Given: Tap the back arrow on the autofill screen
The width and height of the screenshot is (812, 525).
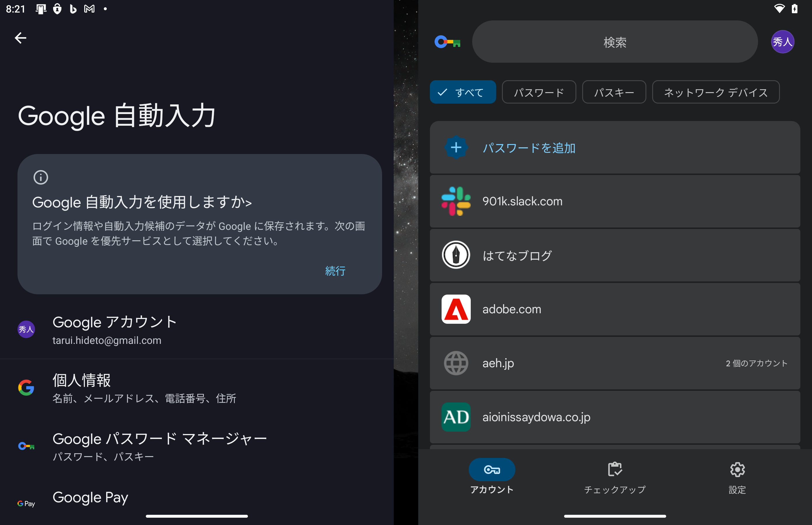Looking at the screenshot, I should tap(20, 38).
